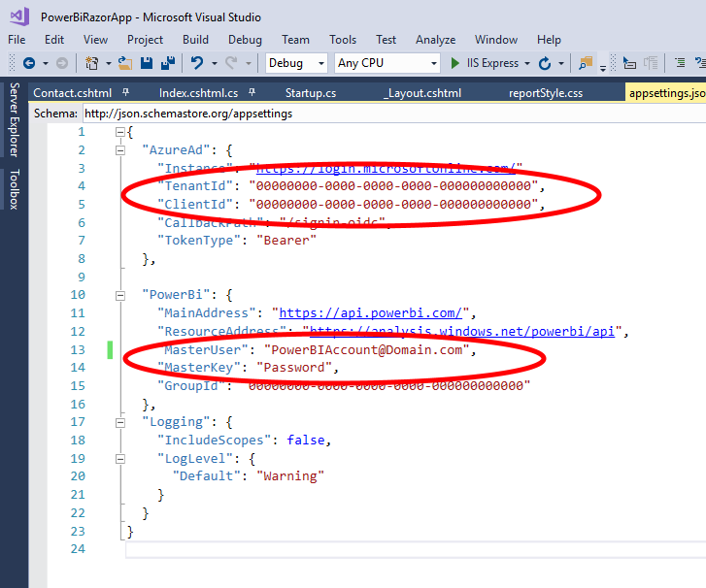Collapse the root JSON object on line 1
Viewport: 706px width, 588px height.
point(119,132)
